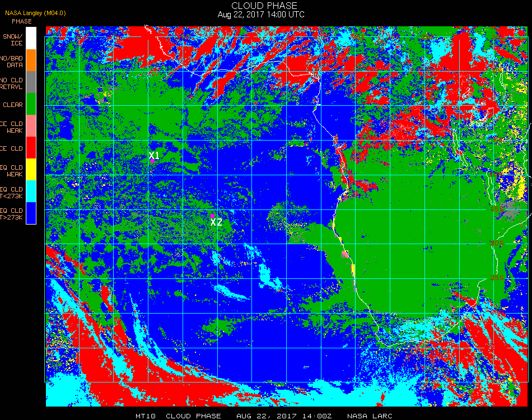
Task: Select the MT10 text in bottom caption
Action: pyautogui.click(x=146, y=416)
